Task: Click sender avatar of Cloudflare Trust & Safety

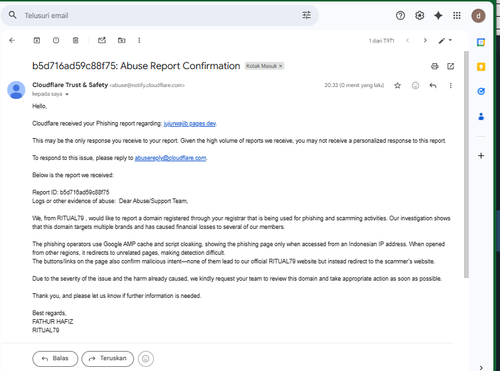Action: 16,90
